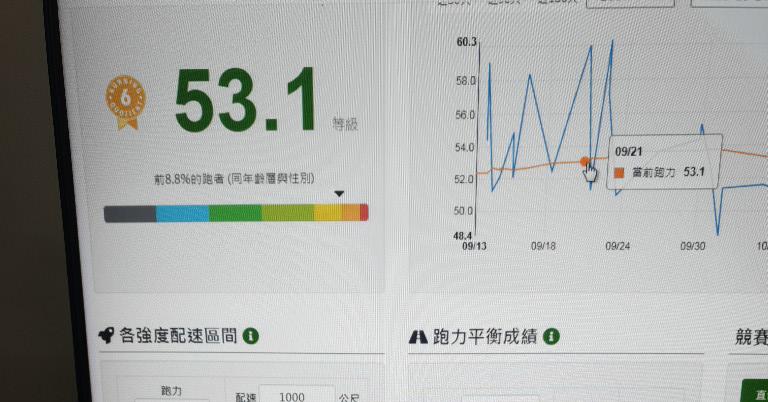Image resolution: width=768 pixels, height=402 pixels.
Task: Click the blue segment of level bar
Action: [x=183, y=214]
